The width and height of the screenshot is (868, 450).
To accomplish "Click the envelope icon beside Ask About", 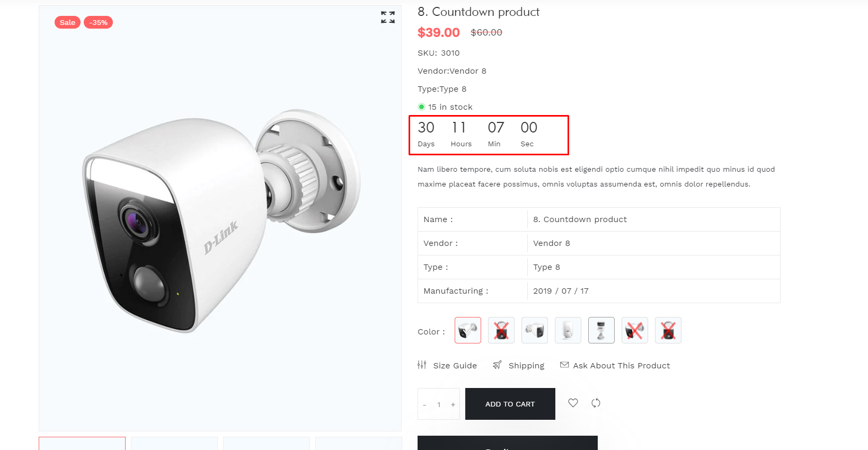I will [x=564, y=365].
